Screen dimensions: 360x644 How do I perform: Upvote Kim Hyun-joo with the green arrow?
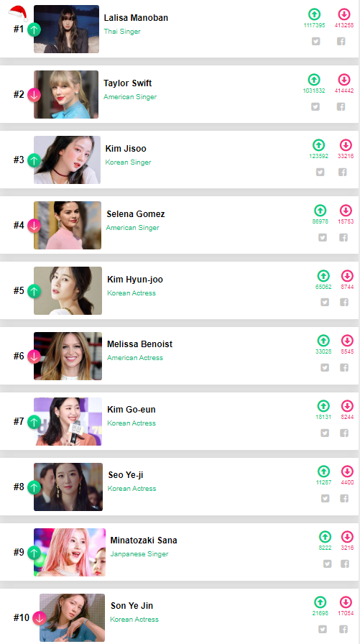tap(323, 275)
